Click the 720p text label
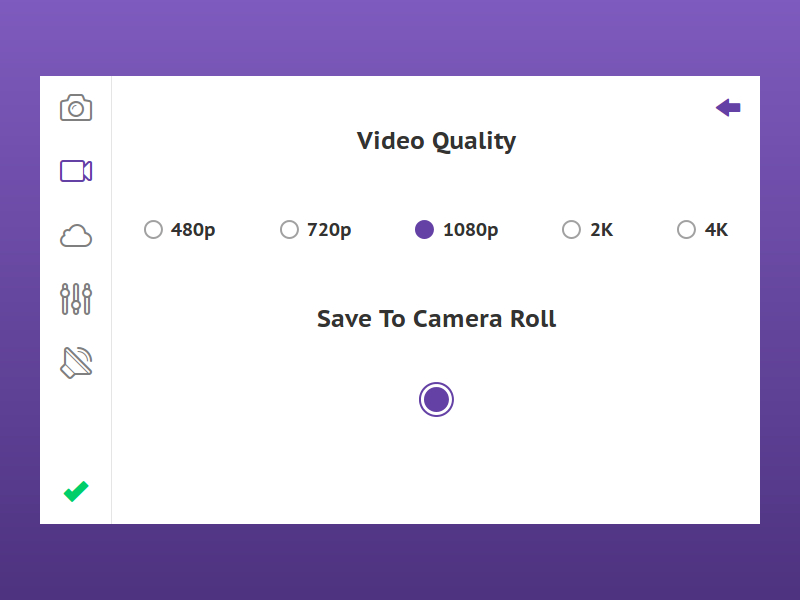This screenshot has width=800, height=600. [329, 230]
